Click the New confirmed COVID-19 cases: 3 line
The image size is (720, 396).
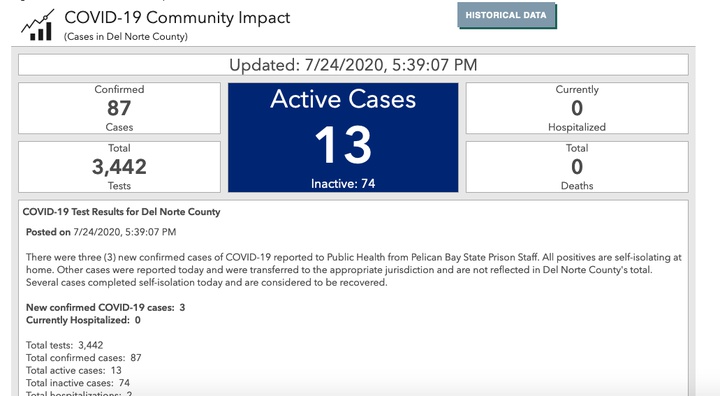coord(105,307)
